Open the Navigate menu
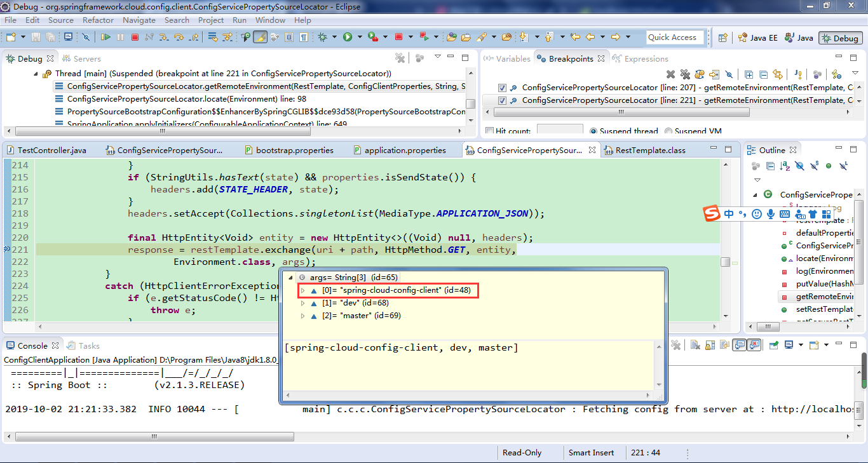 coord(139,20)
